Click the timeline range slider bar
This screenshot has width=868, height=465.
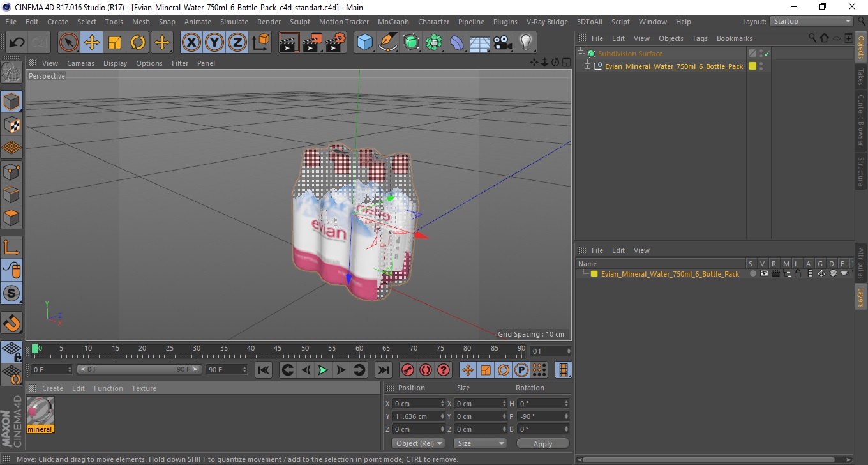140,369
